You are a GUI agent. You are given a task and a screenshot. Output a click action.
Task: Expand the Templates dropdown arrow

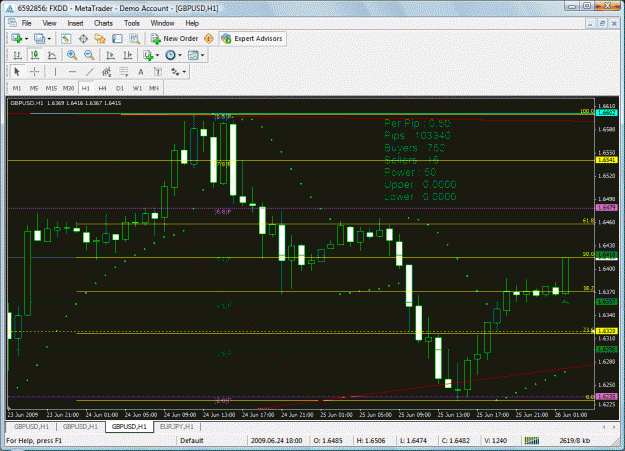(202, 55)
